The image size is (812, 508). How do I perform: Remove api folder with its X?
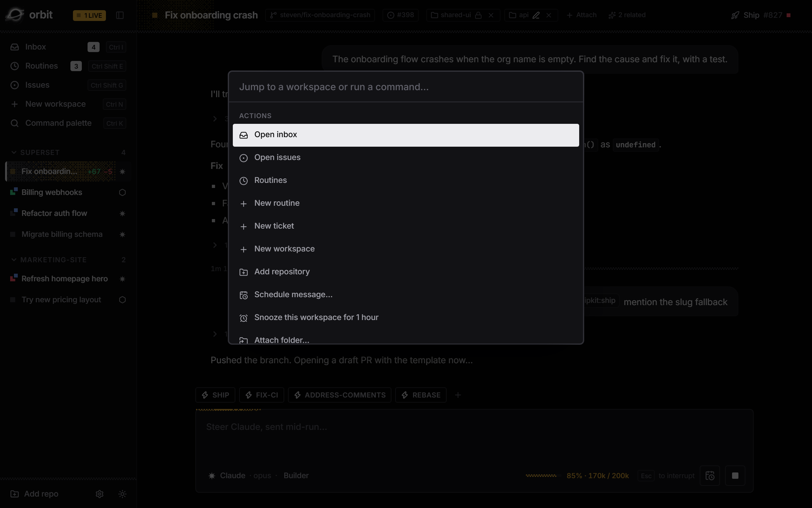coord(549,15)
